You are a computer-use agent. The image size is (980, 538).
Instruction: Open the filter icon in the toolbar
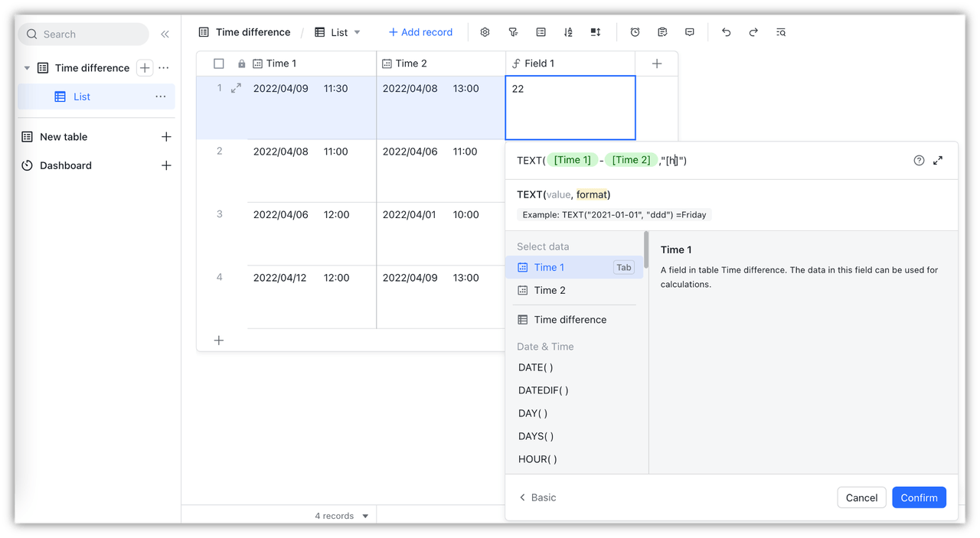coord(513,32)
